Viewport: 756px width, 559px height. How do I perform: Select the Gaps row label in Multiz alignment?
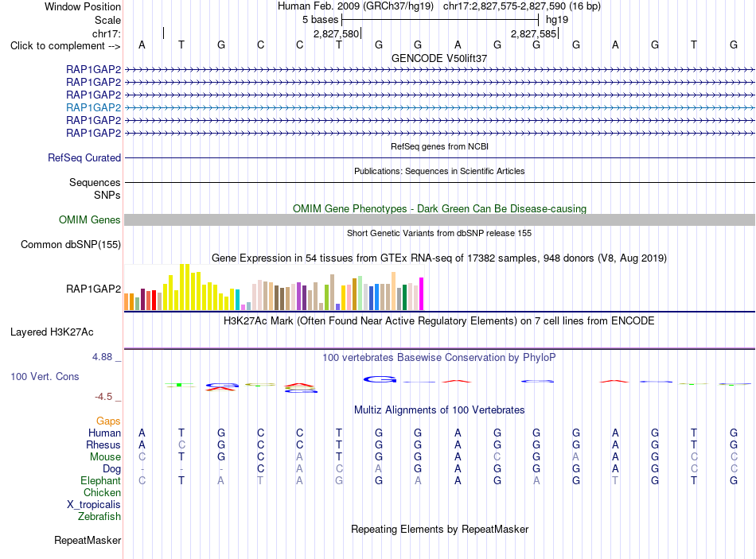click(108, 421)
